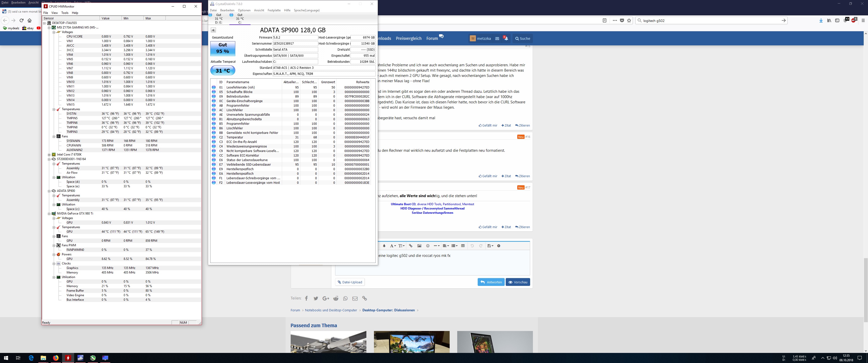
Task: Share the thread on WhatsApp
Action: pyautogui.click(x=345, y=298)
